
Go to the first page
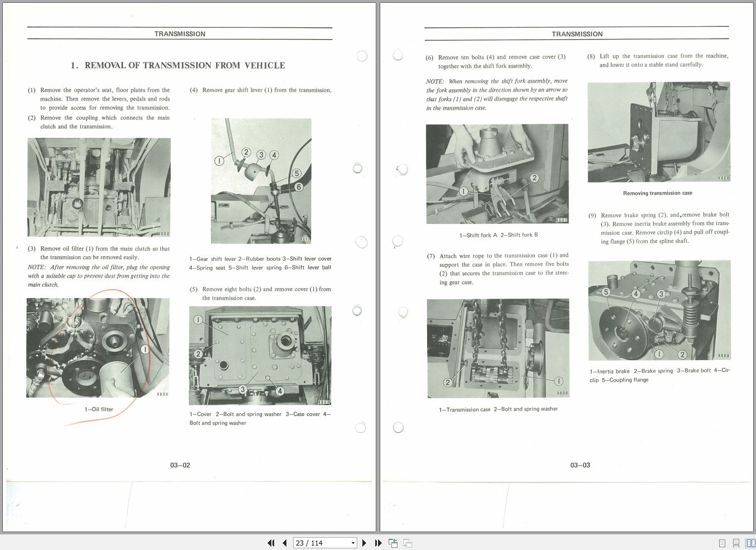tap(271, 543)
